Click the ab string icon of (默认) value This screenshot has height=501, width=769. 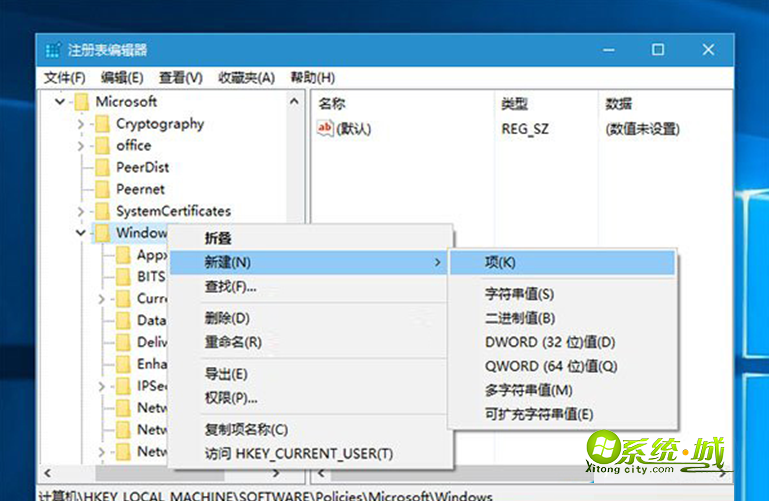[325, 128]
